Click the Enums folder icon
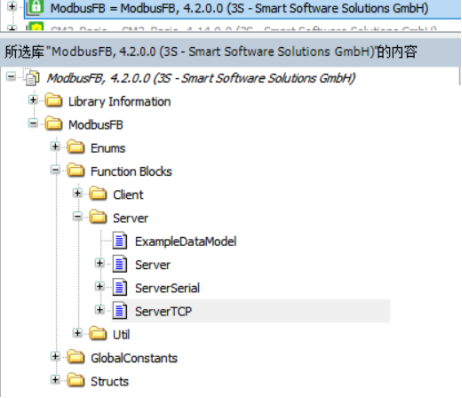This screenshot has height=398, width=462. pyautogui.click(x=76, y=148)
